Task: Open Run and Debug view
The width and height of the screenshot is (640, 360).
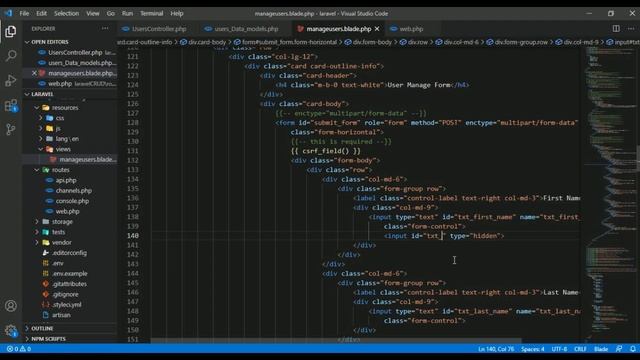Action: [11, 80]
